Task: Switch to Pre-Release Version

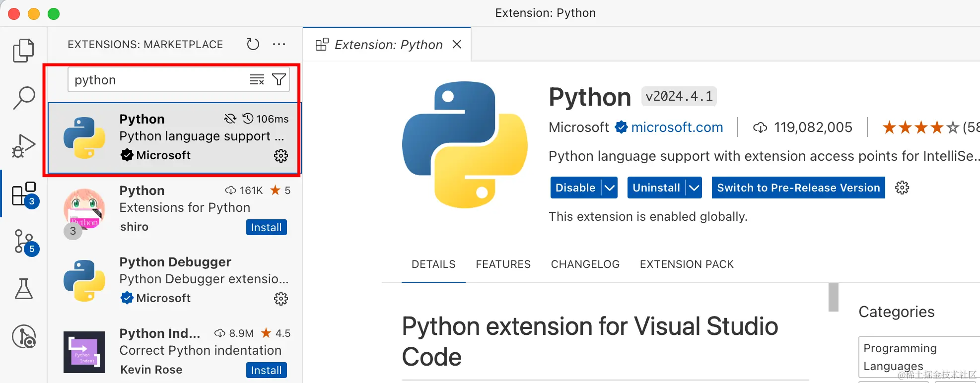Action: point(798,188)
